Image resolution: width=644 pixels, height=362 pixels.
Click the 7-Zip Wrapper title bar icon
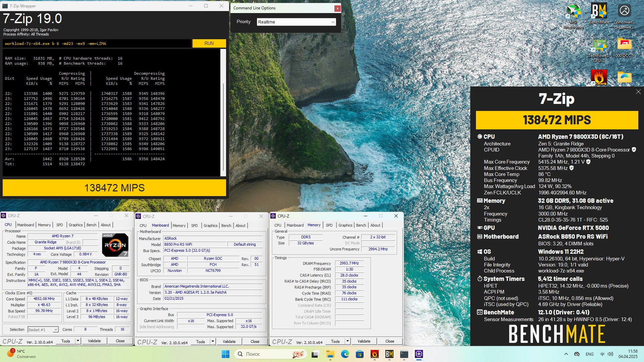(x=5, y=6)
